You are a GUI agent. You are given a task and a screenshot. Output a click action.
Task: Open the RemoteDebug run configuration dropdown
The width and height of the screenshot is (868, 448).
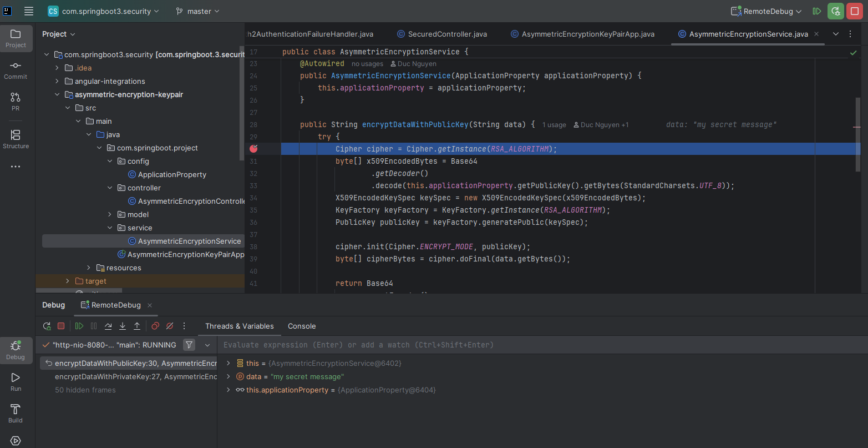coord(767,11)
